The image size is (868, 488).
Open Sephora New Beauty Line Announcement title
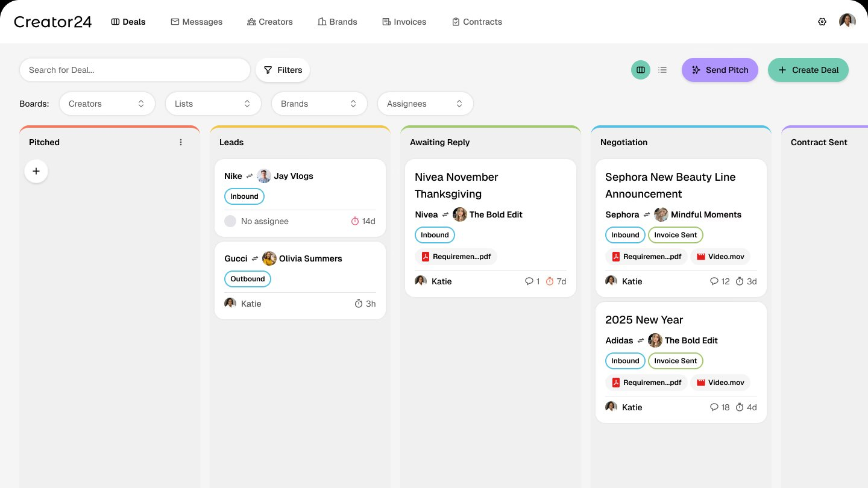pyautogui.click(x=670, y=186)
